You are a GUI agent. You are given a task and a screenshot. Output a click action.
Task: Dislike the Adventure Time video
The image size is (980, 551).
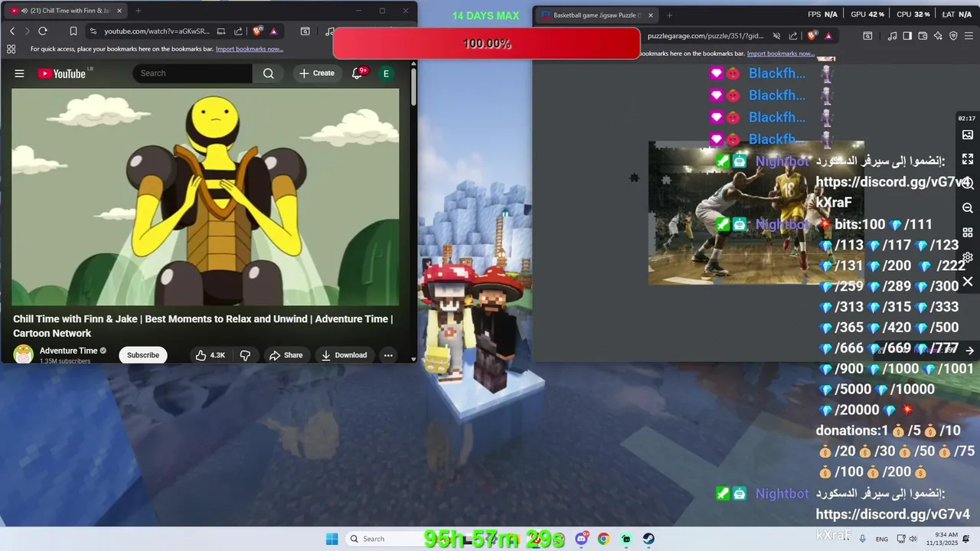coord(245,355)
